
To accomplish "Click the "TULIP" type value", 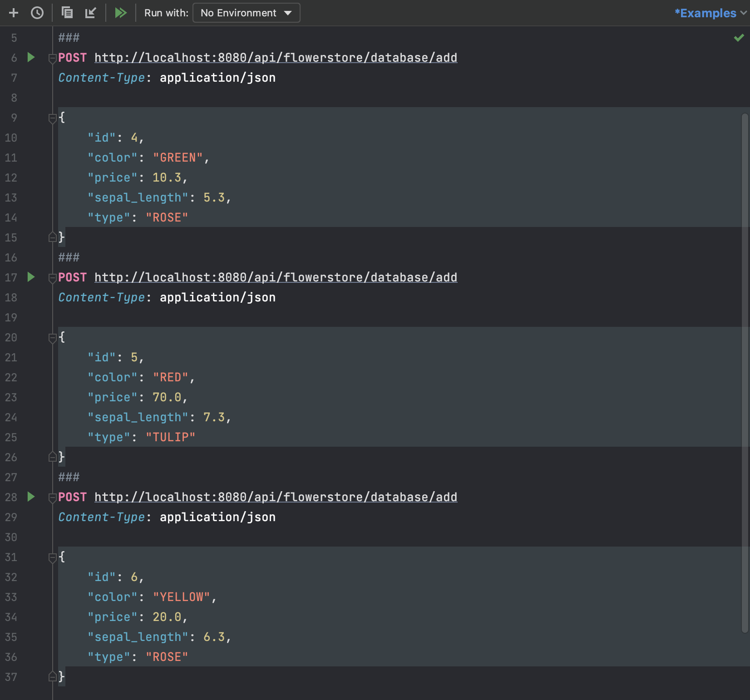I will point(171,437).
